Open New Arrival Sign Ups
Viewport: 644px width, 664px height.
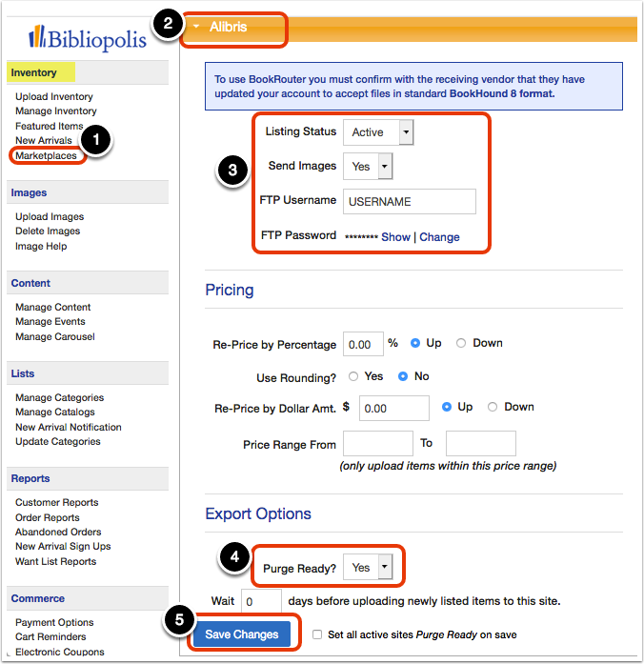click(x=63, y=547)
